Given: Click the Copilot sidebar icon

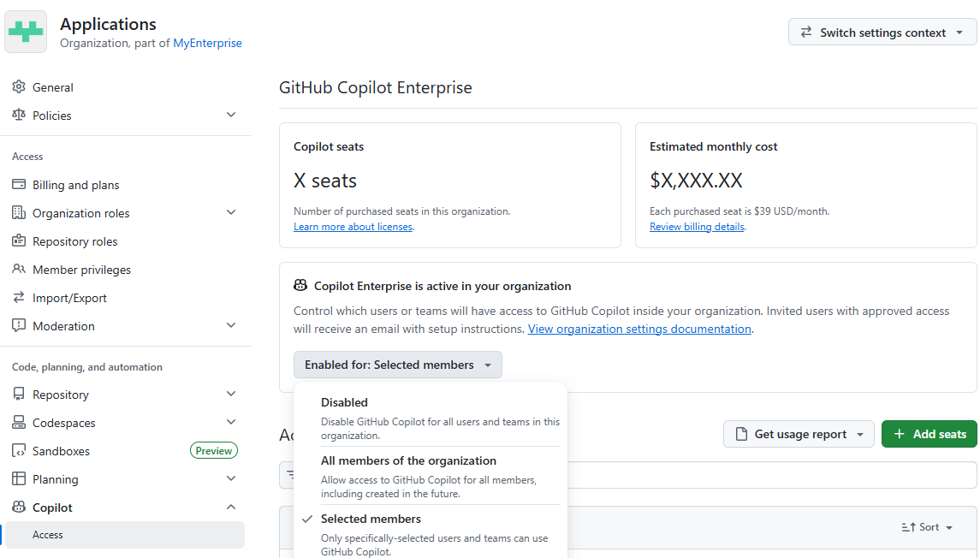Looking at the screenshot, I should tap(19, 507).
